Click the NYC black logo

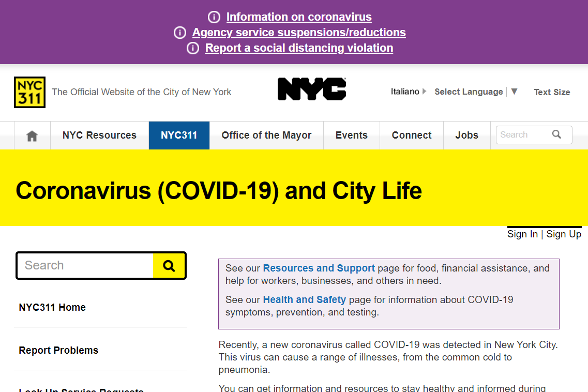coord(312,89)
